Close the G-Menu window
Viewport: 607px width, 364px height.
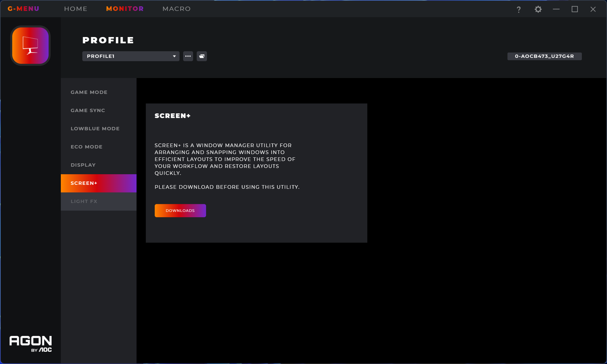[x=593, y=9]
